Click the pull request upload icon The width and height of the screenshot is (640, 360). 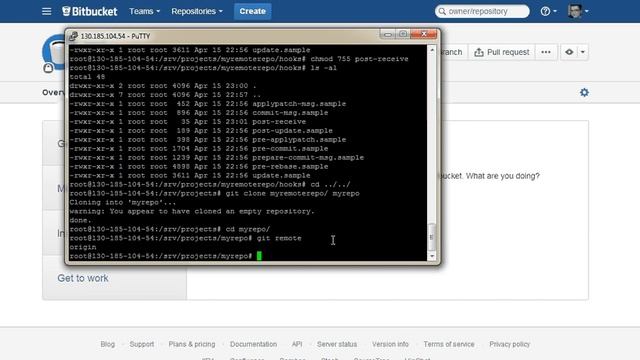point(479,52)
